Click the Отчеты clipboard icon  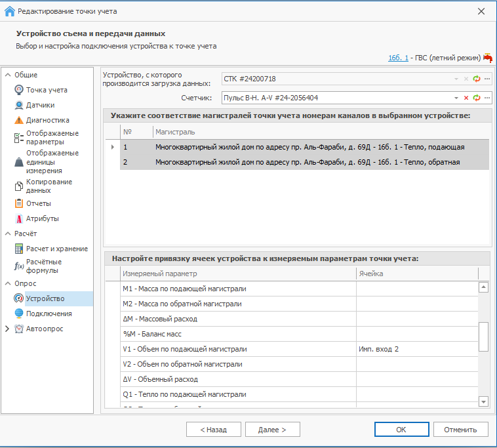pyautogui.click(x=19, y=203)
